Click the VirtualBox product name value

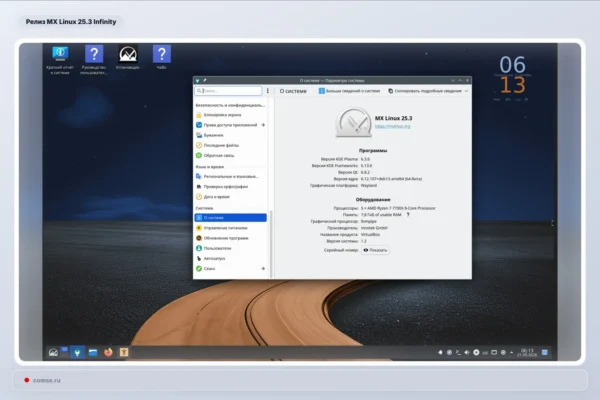(x=370, y=234)
